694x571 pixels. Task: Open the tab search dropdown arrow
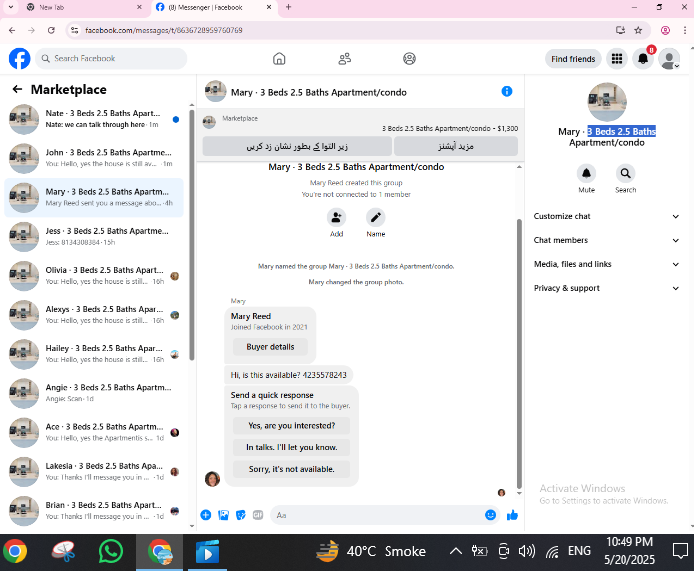pos(11,7)
